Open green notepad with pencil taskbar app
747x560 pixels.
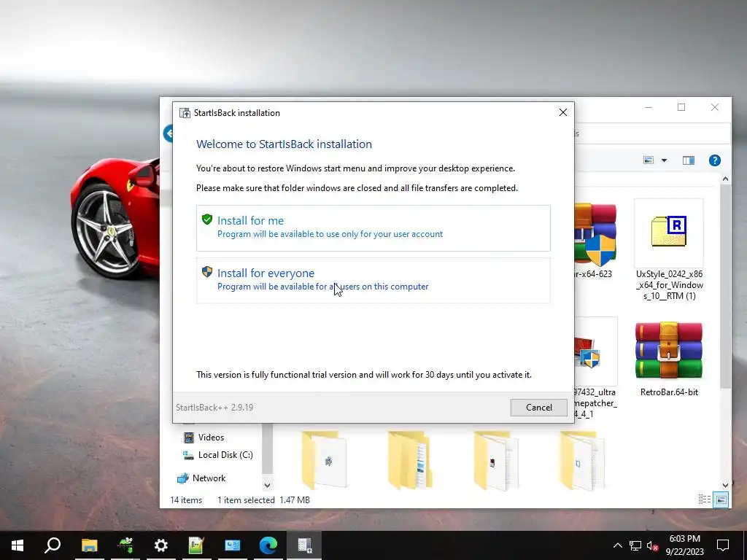196,545
